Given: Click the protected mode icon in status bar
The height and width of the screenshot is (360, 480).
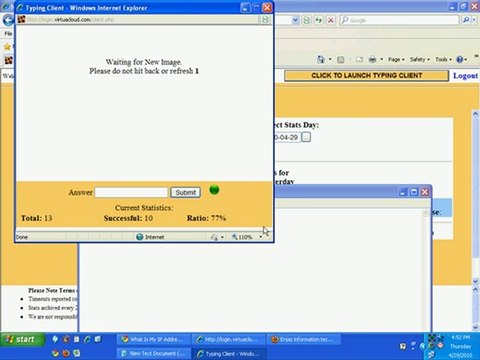Looking at the screenshot, I should pyautogui.click(x=214, y=237).
